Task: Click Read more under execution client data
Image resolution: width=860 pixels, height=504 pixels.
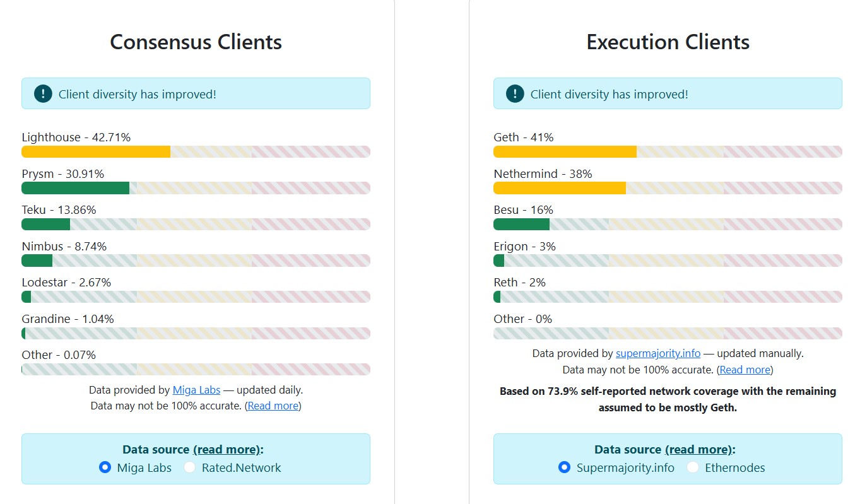Action: click(745, 370)
